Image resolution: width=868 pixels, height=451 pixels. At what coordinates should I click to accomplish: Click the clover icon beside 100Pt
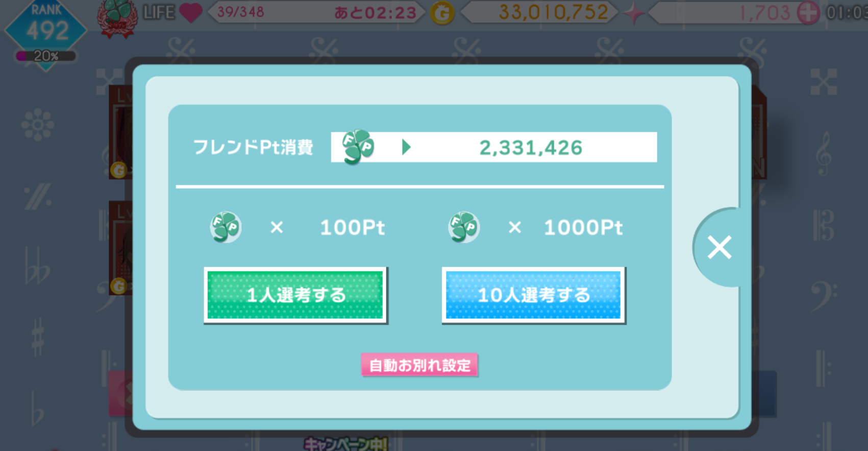point(226,227)
